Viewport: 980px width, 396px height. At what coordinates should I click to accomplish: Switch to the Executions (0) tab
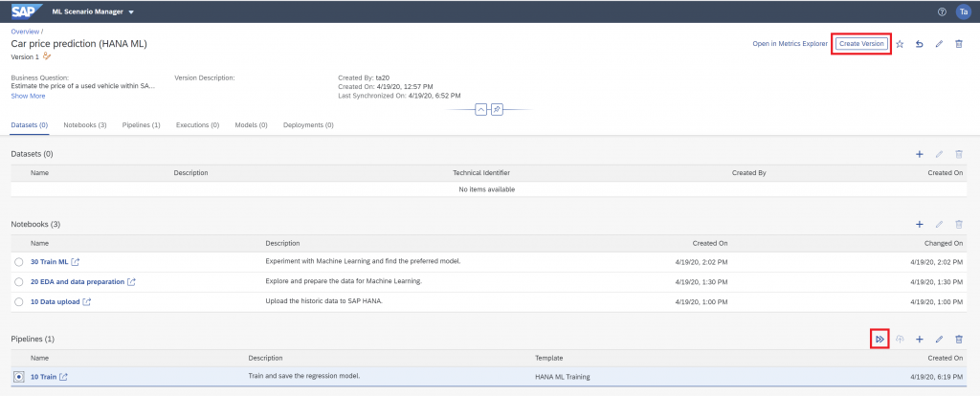197,125
